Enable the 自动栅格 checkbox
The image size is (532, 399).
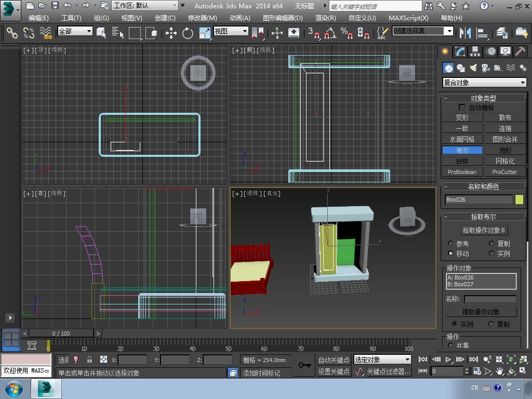pos(462,108)
